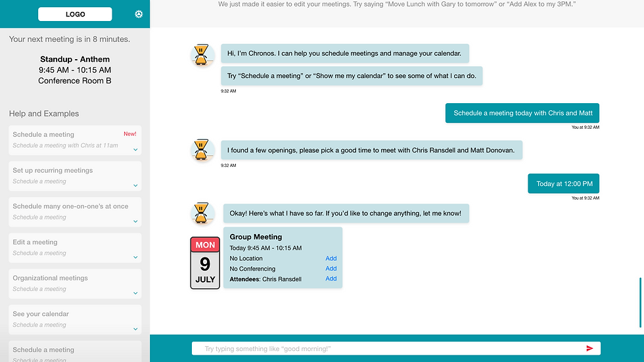Image resolution: width=644 pixels, height=362 pixels.
Task: Click the 'Schedule a meeting today with Chris and Matt' bubble
Action: (522, 113)
